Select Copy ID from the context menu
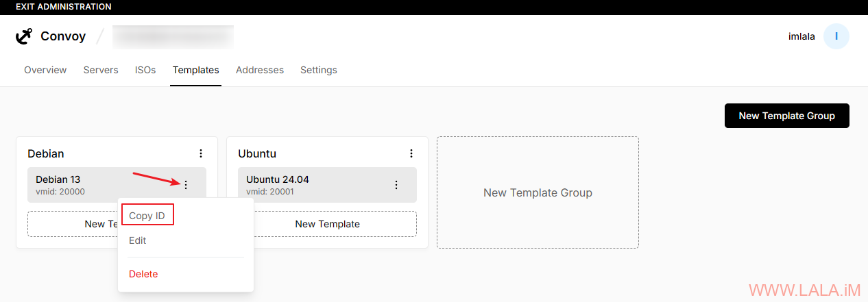The height and width of the screenshot is (302, 868). (147, 216)
